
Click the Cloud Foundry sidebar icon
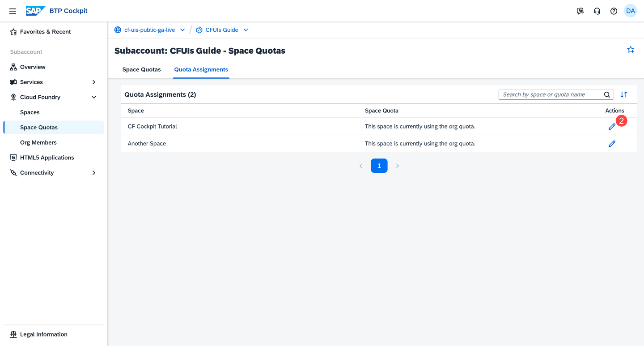pyautogui.click(x=13, y=97)
